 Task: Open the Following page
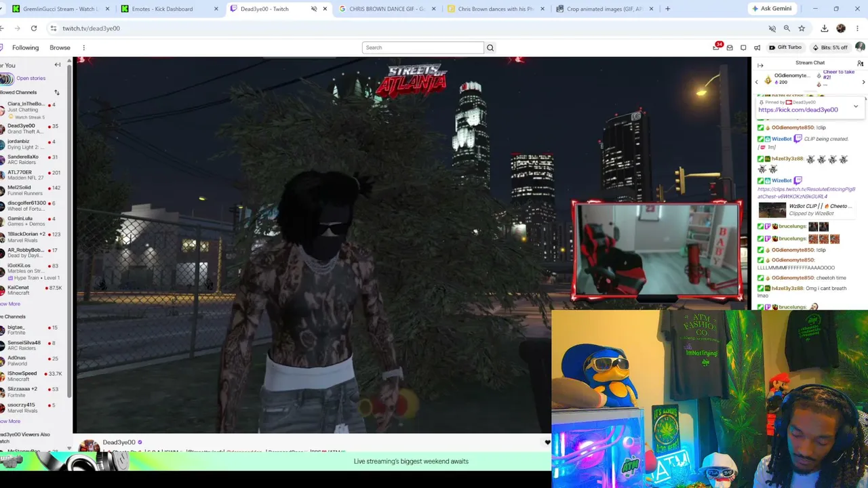click(25, 47)
